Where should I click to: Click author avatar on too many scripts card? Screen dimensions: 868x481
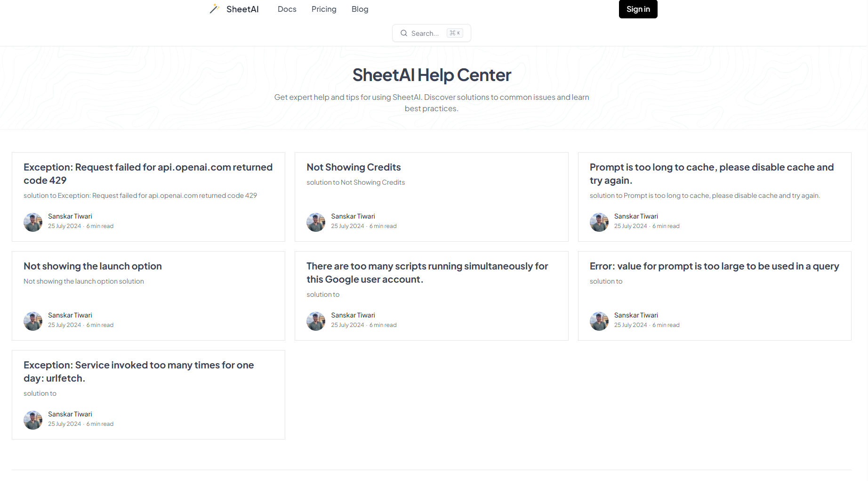[316, 321]
